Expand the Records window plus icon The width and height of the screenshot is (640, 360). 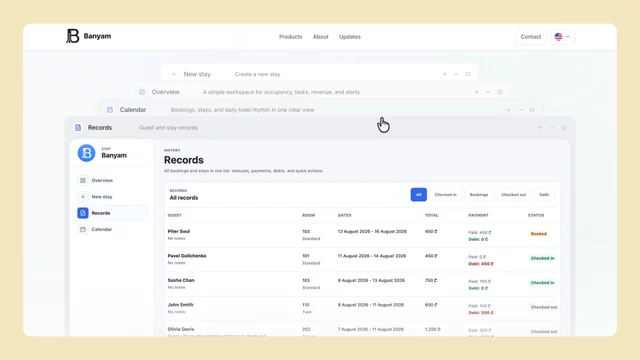pos(540,127)
